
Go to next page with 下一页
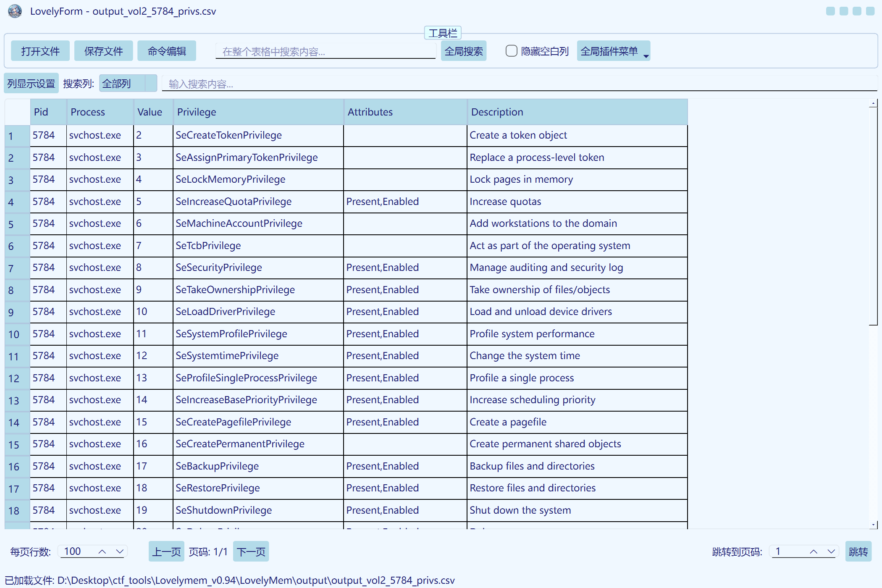(251, 551)
